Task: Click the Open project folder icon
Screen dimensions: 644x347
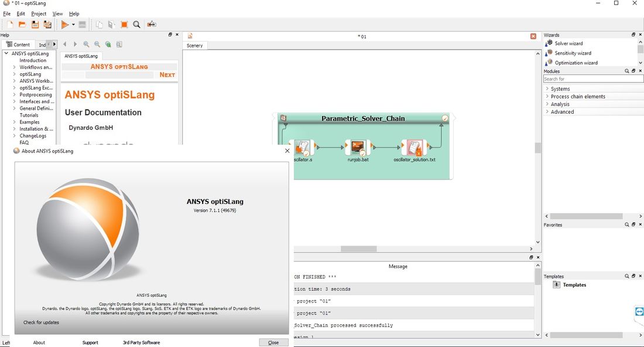Action: [x=22, y=25]
